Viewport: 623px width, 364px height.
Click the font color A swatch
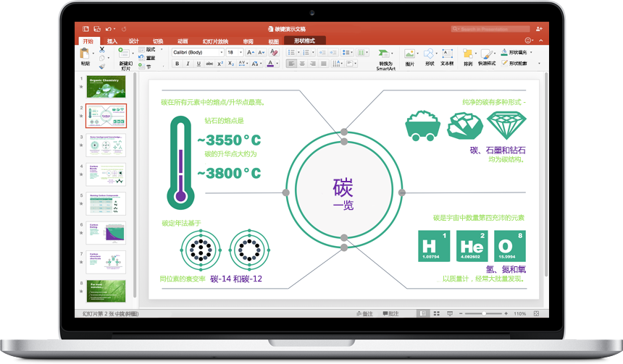(271, 64)
